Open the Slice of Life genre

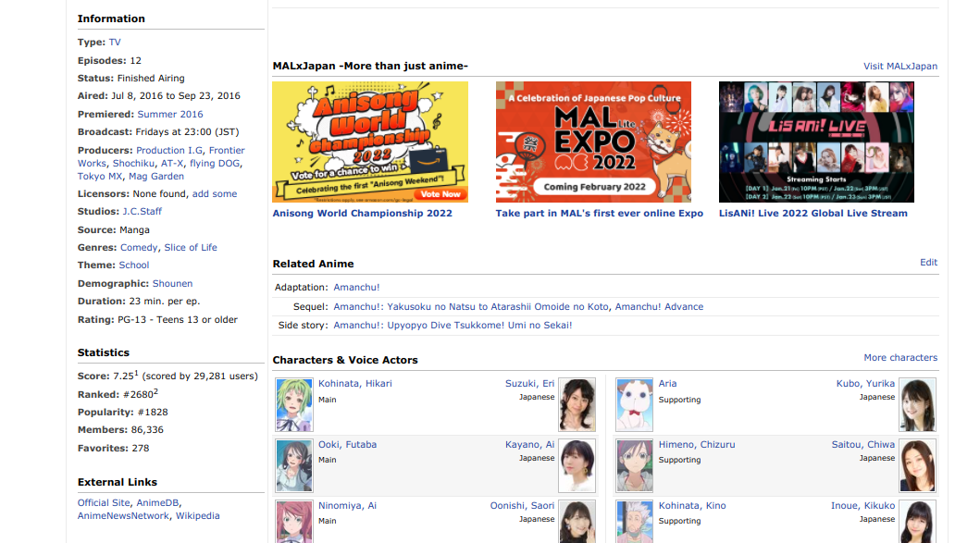pos(191,248)
